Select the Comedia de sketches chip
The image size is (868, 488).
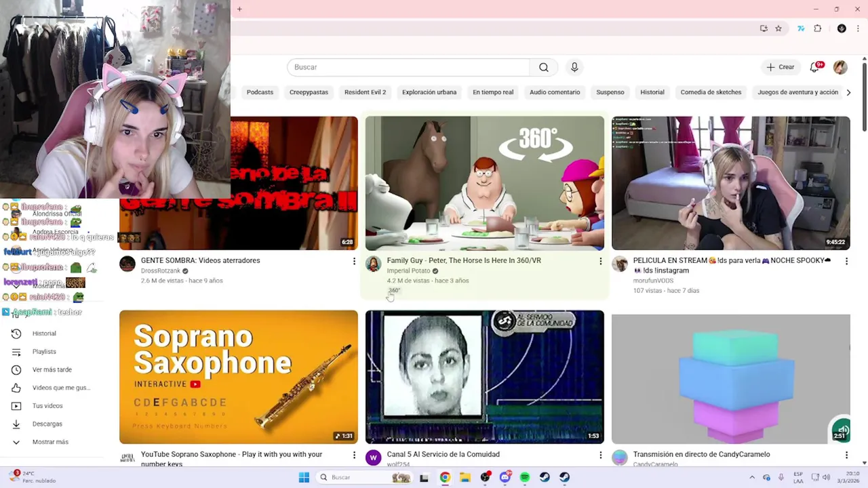(x=711, y=92)
